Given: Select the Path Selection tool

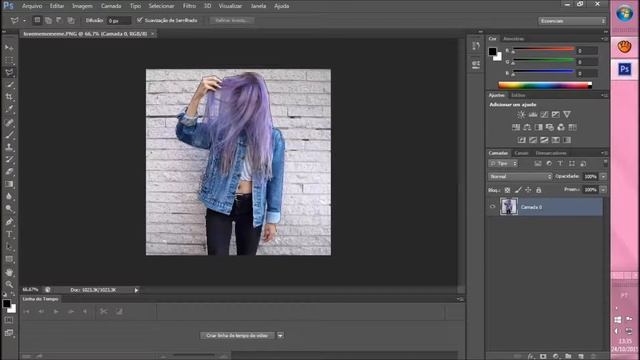Looking at the screenshot, I should click(x=9, y=247).
